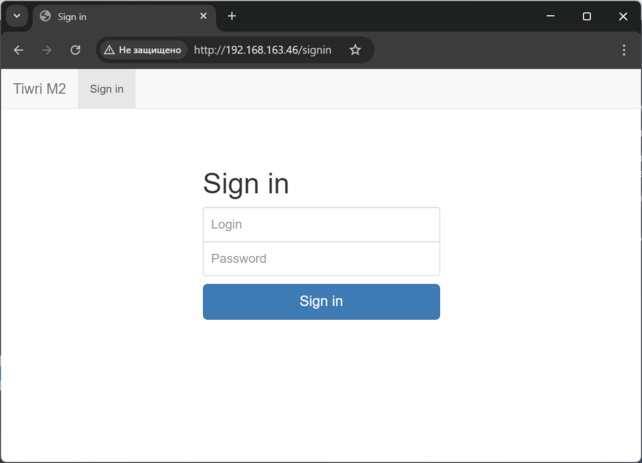The image size is (642, 463).
Task: Go forward using the forward arrow
Action: pos(46,50)
